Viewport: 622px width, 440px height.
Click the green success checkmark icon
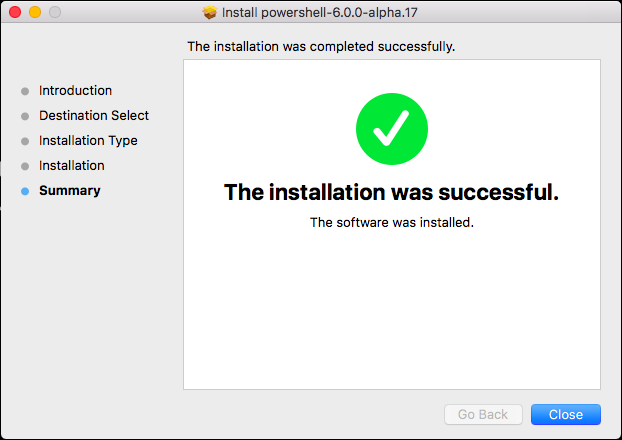point(392,129)
